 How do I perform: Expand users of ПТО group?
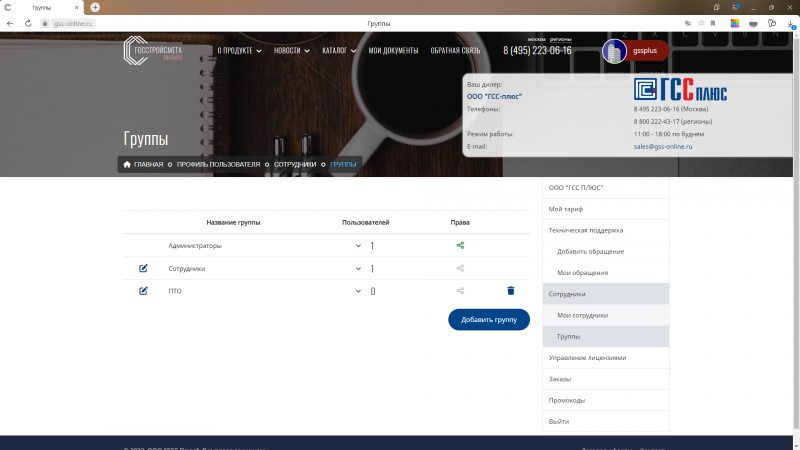click(x=358, y=291)
